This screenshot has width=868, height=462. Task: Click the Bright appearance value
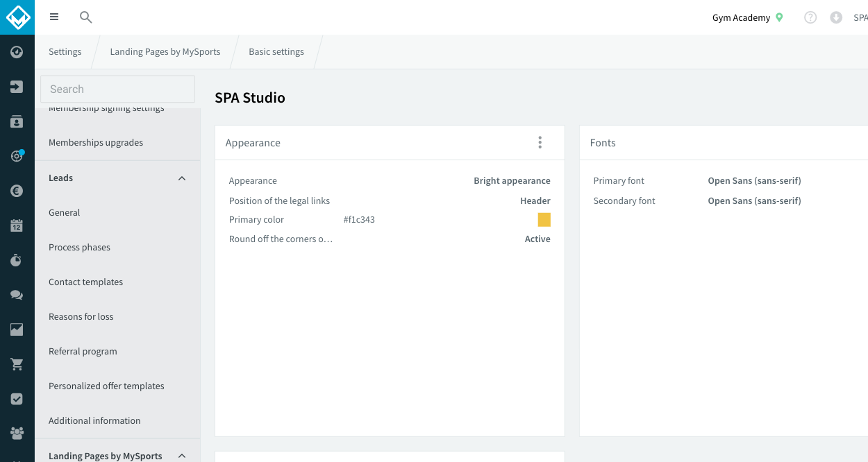[512, 181]
